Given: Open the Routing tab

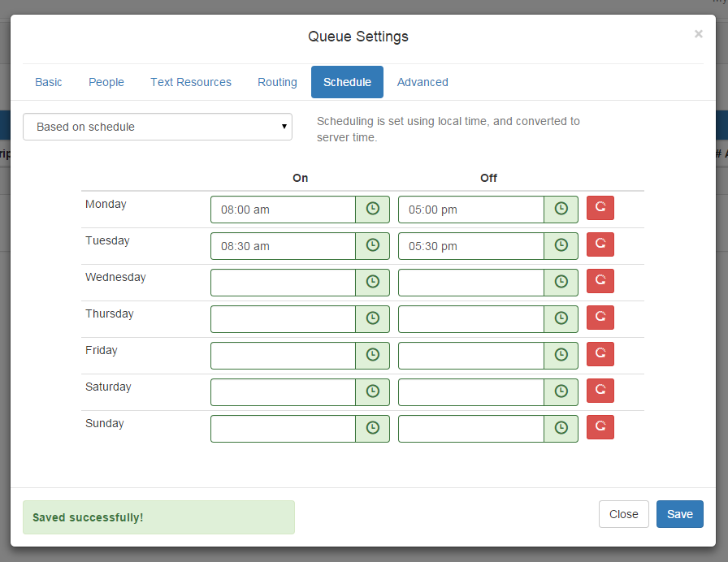Looking at the screenshot, I should pyautogui.click(x=277, y=82).
